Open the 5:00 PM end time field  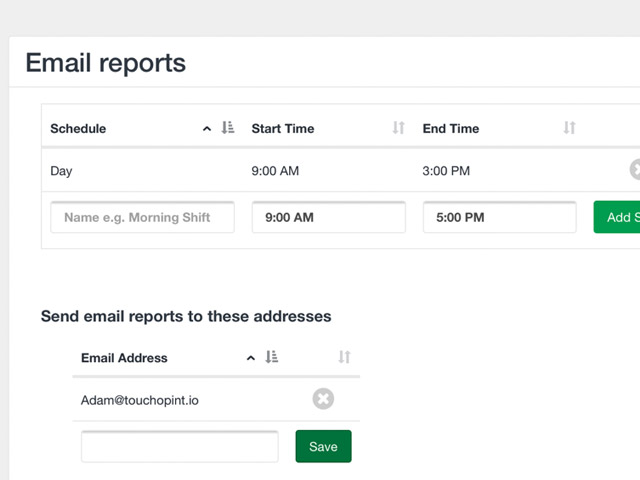499,217
